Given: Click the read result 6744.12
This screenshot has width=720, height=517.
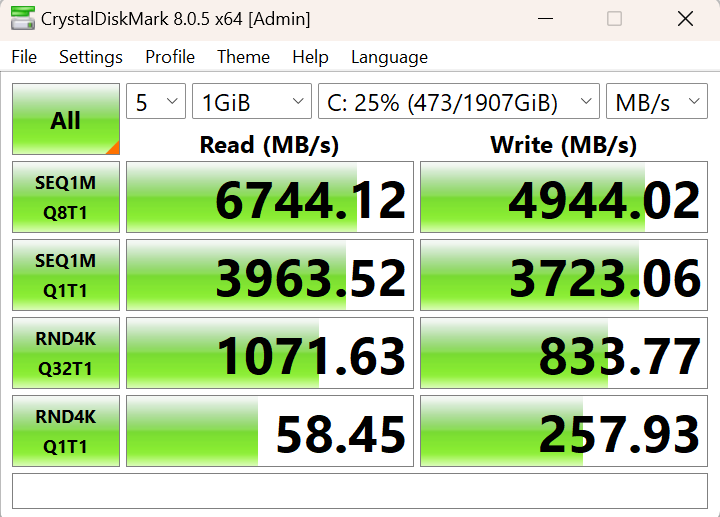Looking at the screenshot, I should [270, 197].
